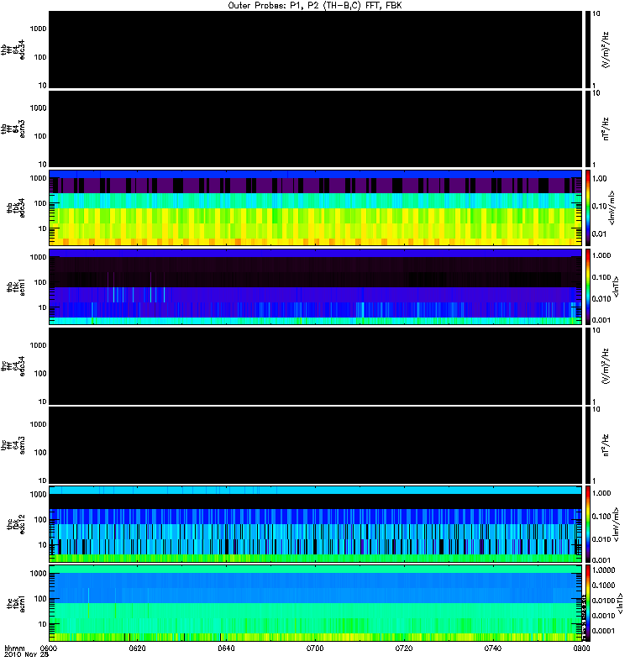Select the thc fbk edc12 panel label

point(15,524)
